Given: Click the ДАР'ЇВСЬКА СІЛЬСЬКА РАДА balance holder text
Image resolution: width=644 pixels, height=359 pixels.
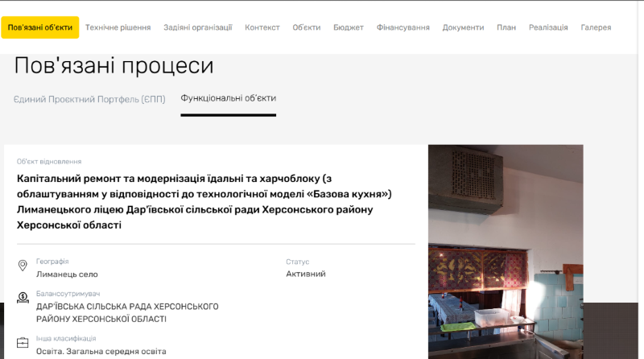Looking at the screenshot, I should [x=127, y=312].
